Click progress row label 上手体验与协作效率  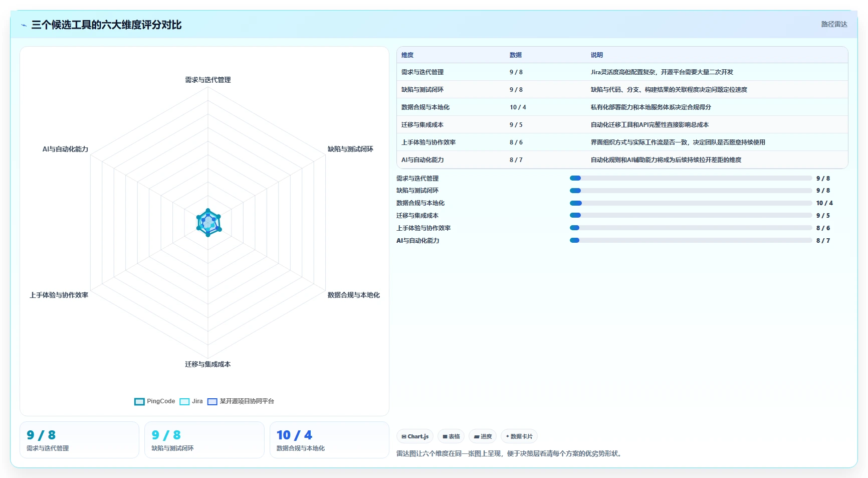tap(423, 228)
